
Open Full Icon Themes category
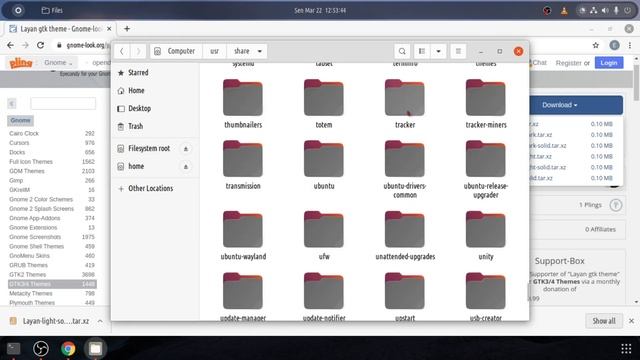point(31,162)
